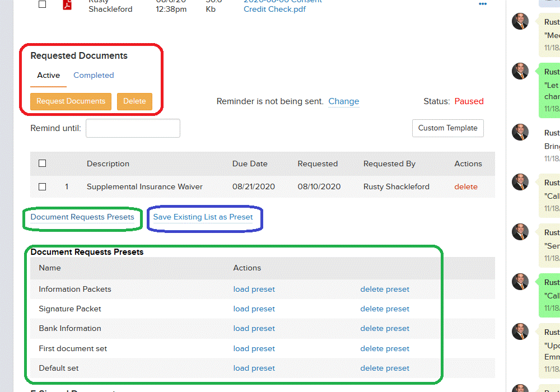Switch to the Completed tab
The image size is (560, 392).
(94, 76)
